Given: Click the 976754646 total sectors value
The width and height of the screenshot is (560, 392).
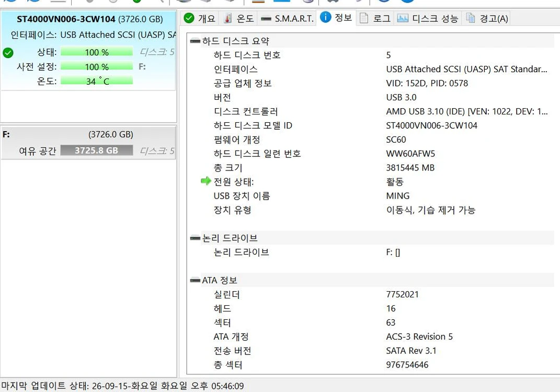Looking at the screenshot, I should tap(407, 364).
